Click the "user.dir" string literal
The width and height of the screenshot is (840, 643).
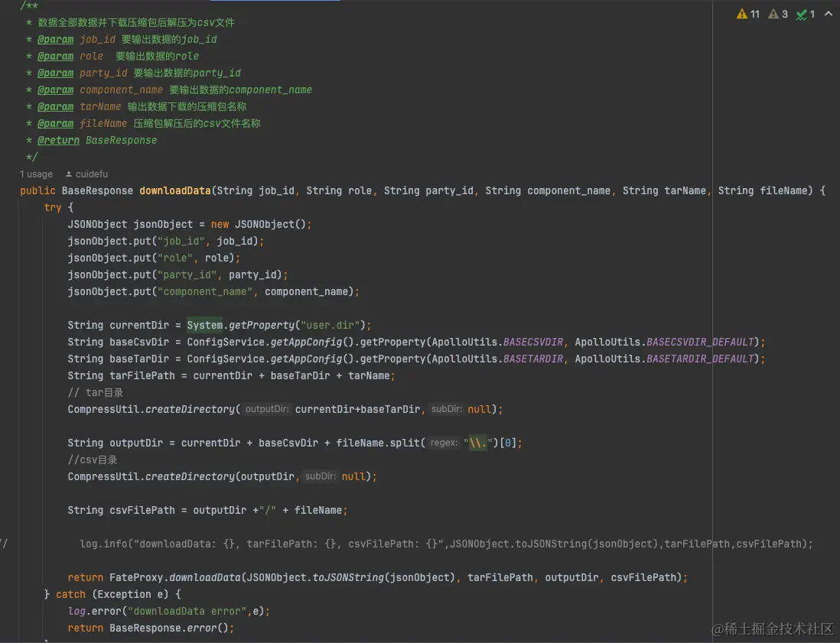330,325
